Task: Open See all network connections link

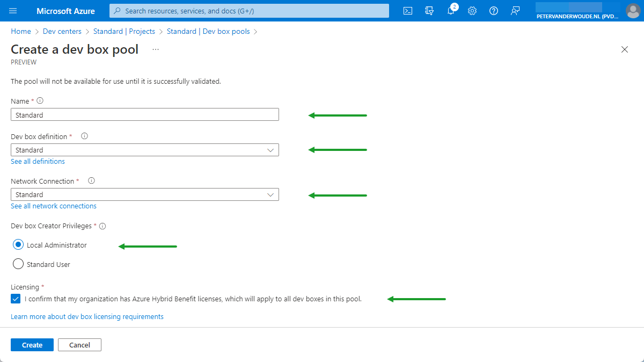Action: pos(54,206)
